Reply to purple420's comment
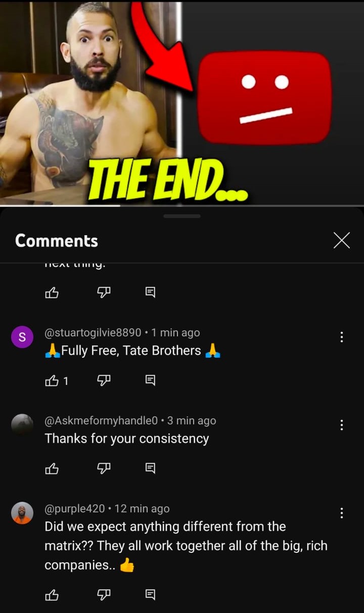Image resolution: width=364 pixels, height=613 pixels. (150, 595)
